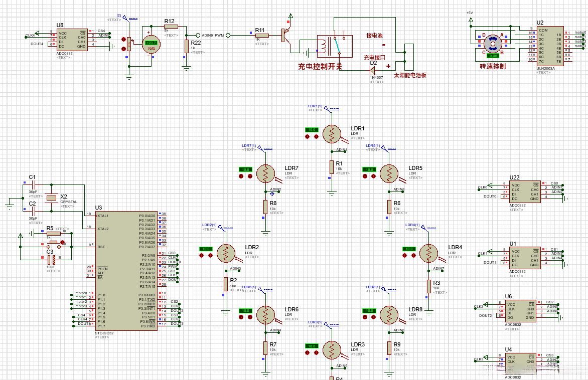
Task: Click the ULN2003A chip U2
Action: [550, 47]
